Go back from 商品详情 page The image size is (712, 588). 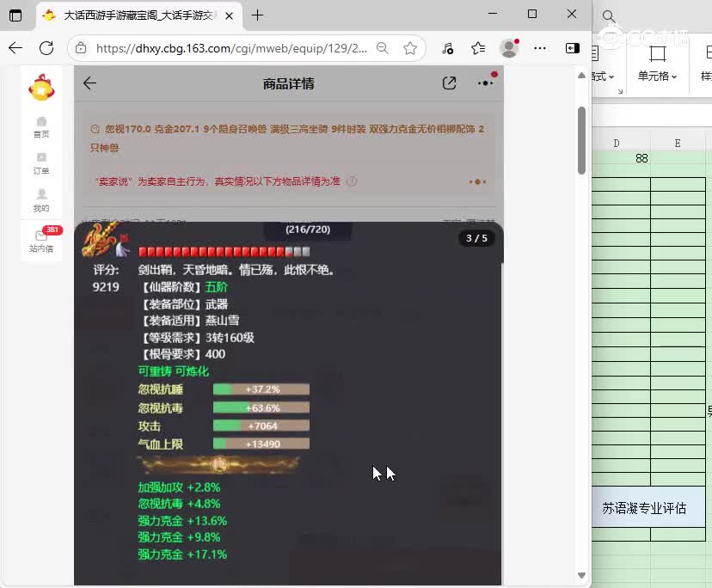[x=90, y=83]
